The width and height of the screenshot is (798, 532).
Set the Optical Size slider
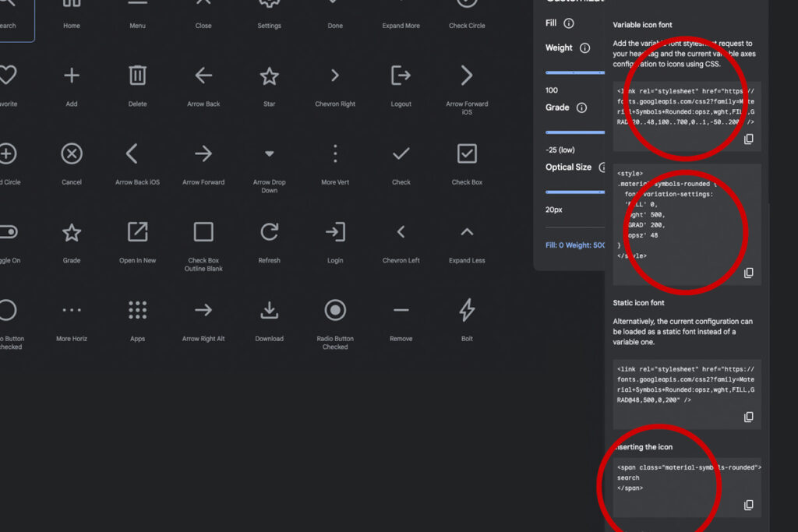[575, 192]
